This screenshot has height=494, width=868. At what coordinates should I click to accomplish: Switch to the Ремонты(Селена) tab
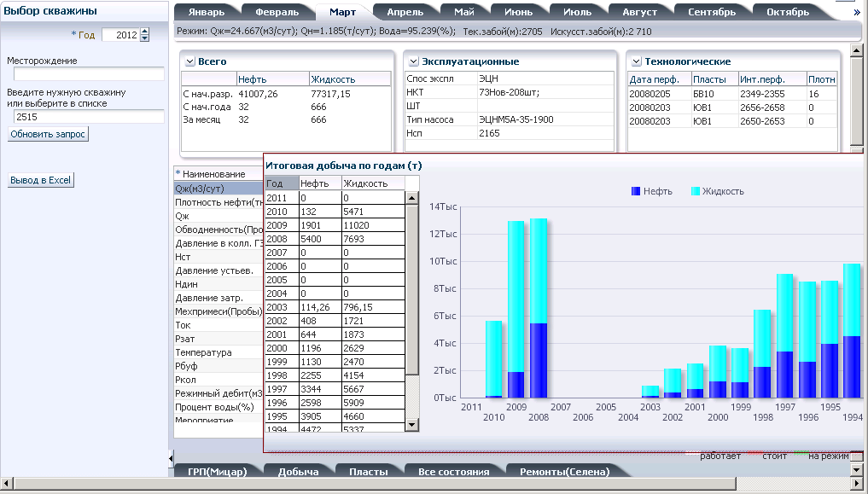coord(565,471)
